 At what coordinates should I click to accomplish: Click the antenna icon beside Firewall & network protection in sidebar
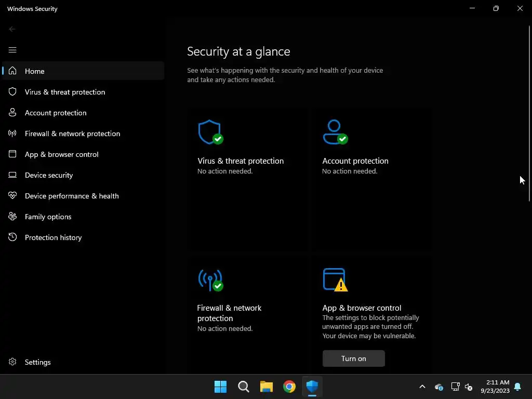(x=12, y=134)
